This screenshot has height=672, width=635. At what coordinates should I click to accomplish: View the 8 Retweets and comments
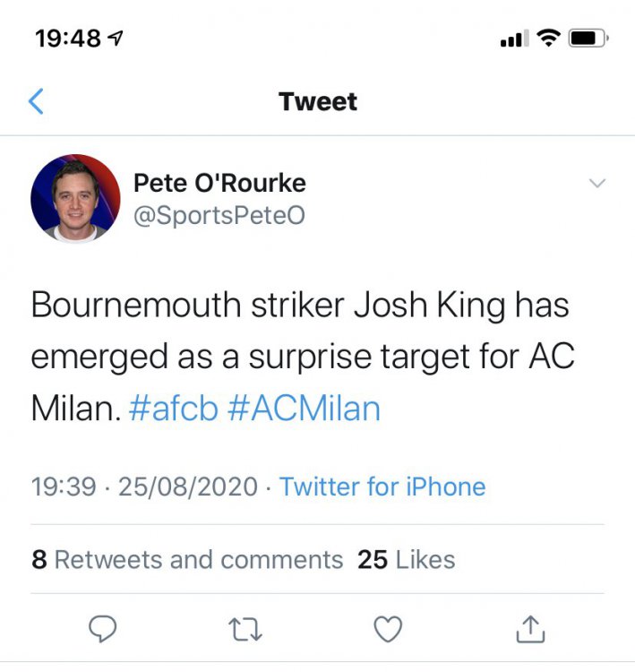(x=187, y=560)
